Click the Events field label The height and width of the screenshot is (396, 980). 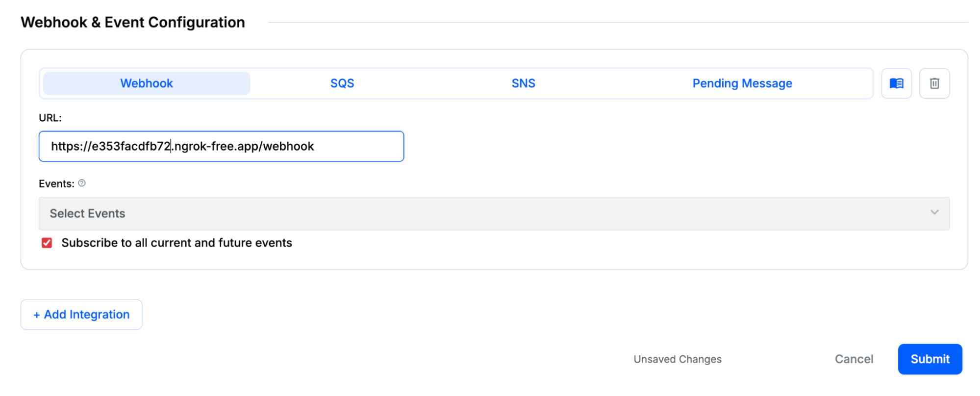click(x=56, y=184)
